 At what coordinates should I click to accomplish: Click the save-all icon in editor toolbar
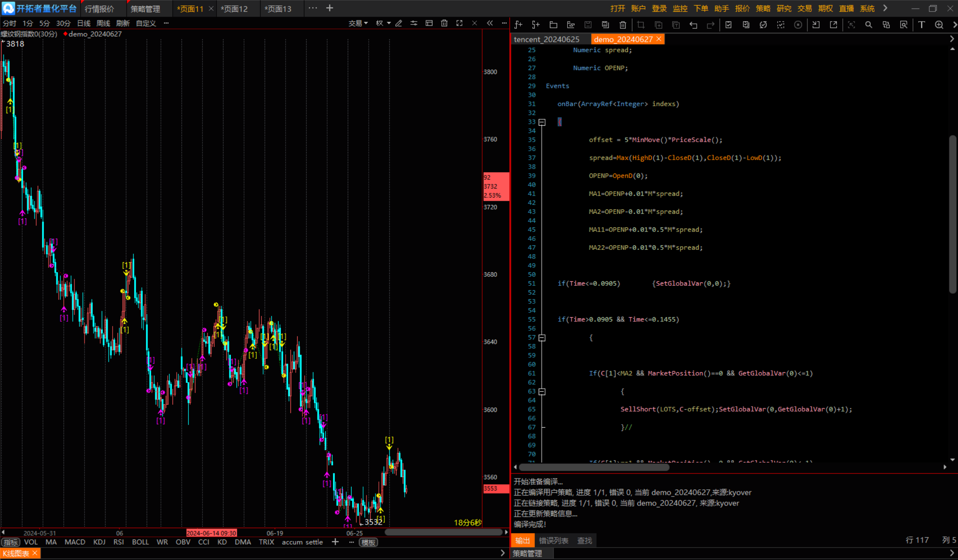tap(605, 25)
